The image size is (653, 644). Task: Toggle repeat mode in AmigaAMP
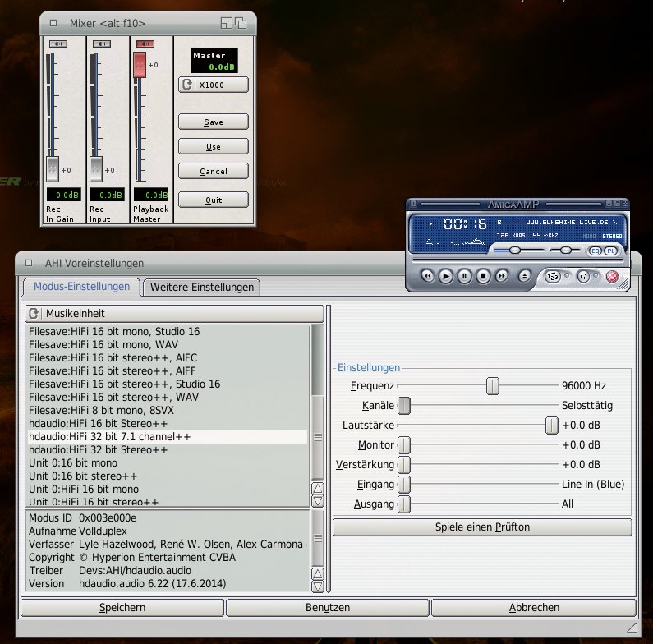tap(584, 277)
